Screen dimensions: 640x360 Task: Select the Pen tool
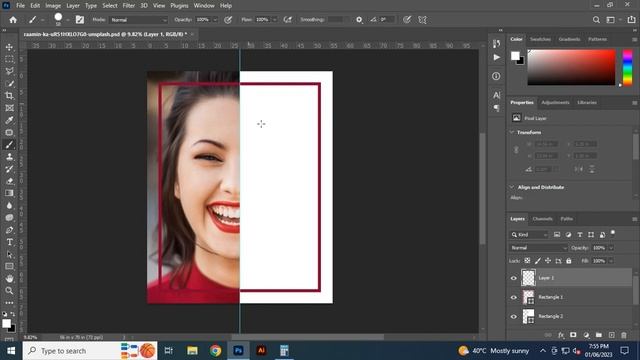click(x=9, y=230)
